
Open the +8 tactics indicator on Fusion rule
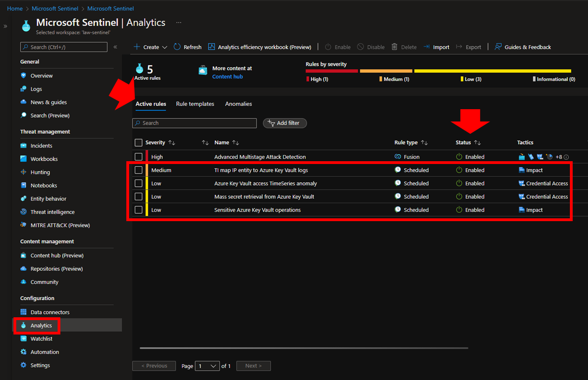pyautogui.click(x=562, y=157)
